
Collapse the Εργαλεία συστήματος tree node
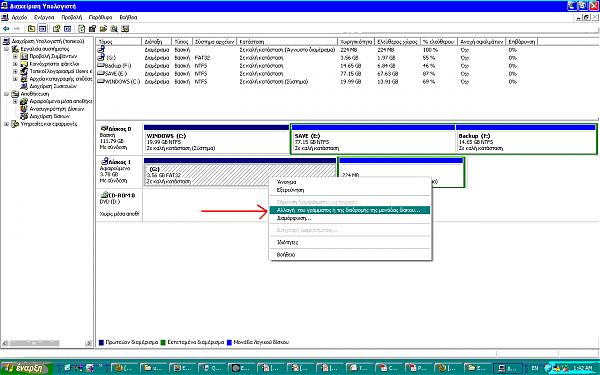pos(7,49)
